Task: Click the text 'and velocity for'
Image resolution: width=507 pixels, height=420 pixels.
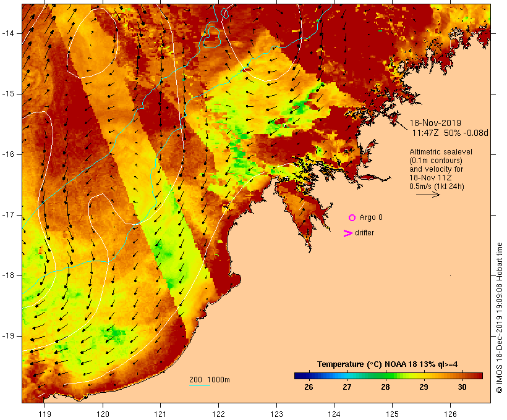Action: coord(436,169)
